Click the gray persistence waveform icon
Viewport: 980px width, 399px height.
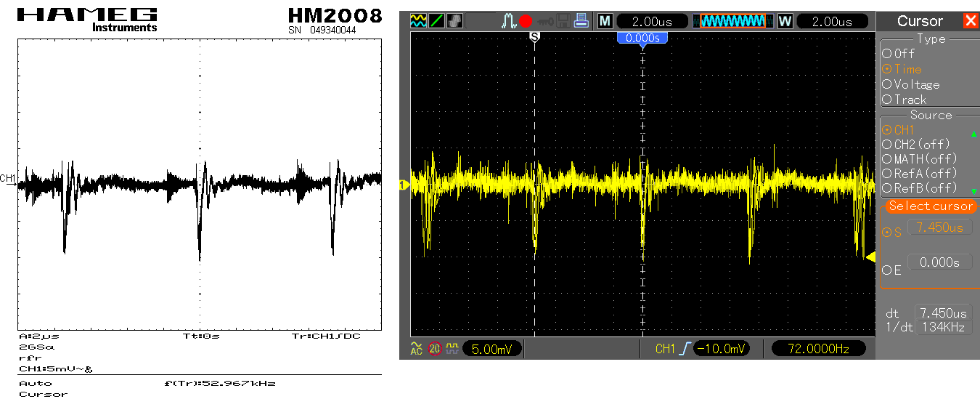455,21
